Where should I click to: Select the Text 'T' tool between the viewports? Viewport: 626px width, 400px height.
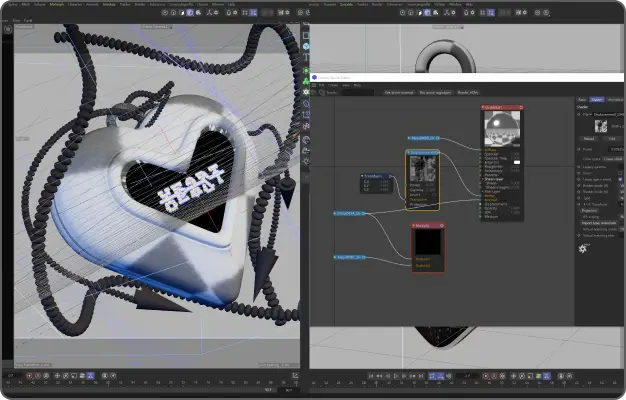point(306,57)
